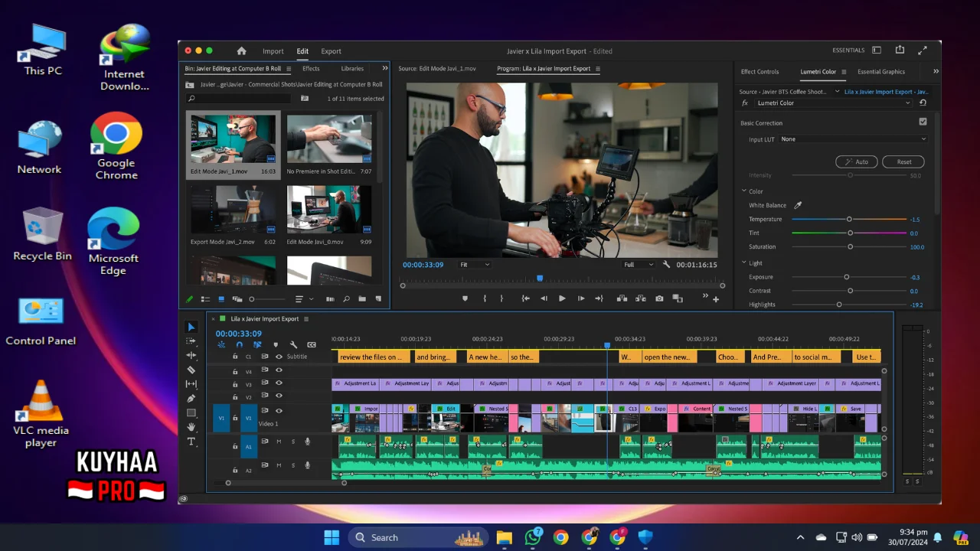Open Lila x Javier sequence panel menu
980x551 pixels.
pyautogui.click(x=306, y=319)
